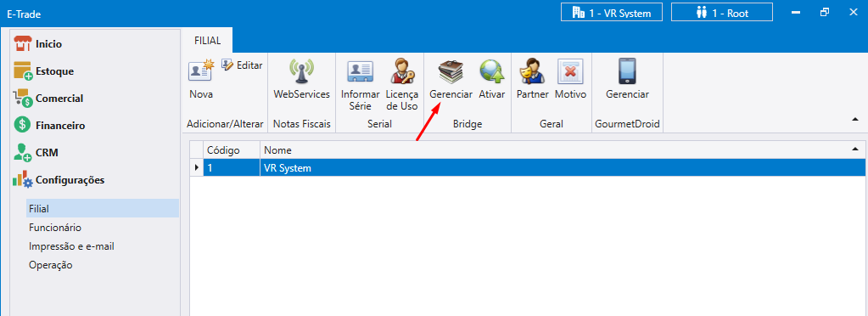Open Licença de Uso icon
The height and width of the screenshot is (316, 868).
click(x=402, y=71)
